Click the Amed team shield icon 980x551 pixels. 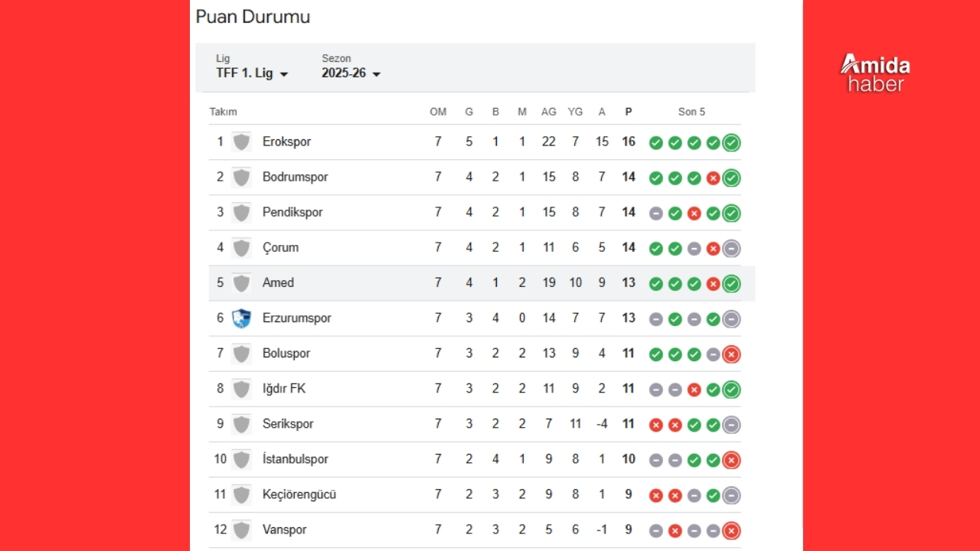pos(241,283)
